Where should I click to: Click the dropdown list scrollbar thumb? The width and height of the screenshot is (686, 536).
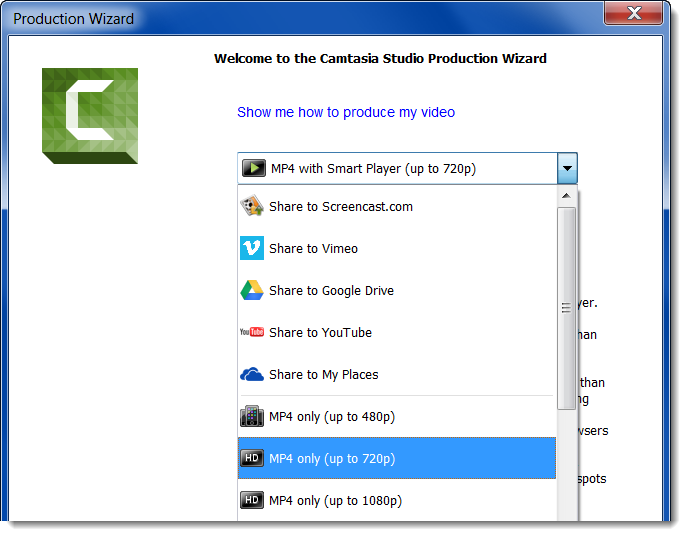coord(566,308)
